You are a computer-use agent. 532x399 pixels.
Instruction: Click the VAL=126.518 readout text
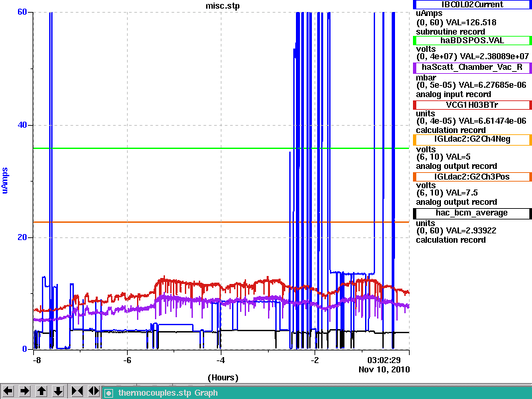coord(471,23)
